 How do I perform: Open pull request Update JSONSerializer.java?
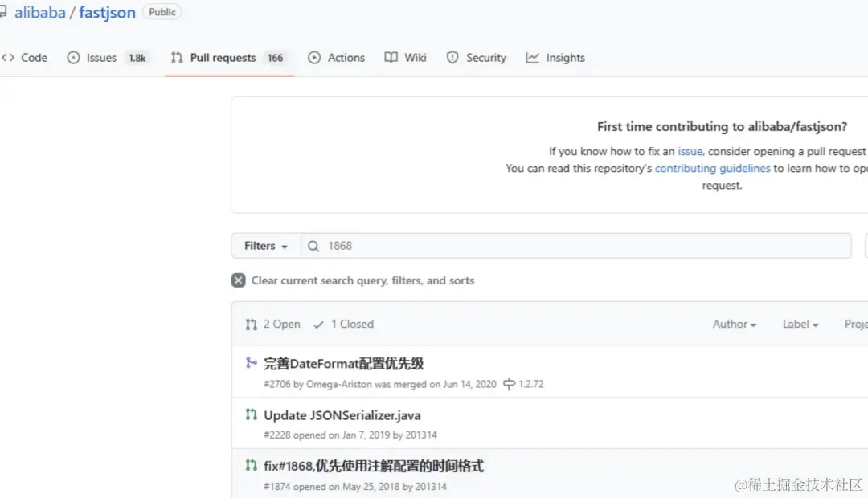pyautogui.click(x=342, y=415)
